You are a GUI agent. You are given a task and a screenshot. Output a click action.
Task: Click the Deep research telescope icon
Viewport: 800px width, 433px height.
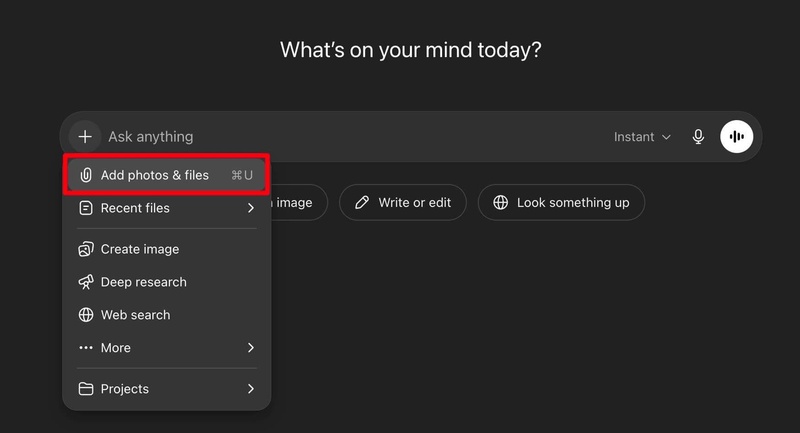coord(86,282)
